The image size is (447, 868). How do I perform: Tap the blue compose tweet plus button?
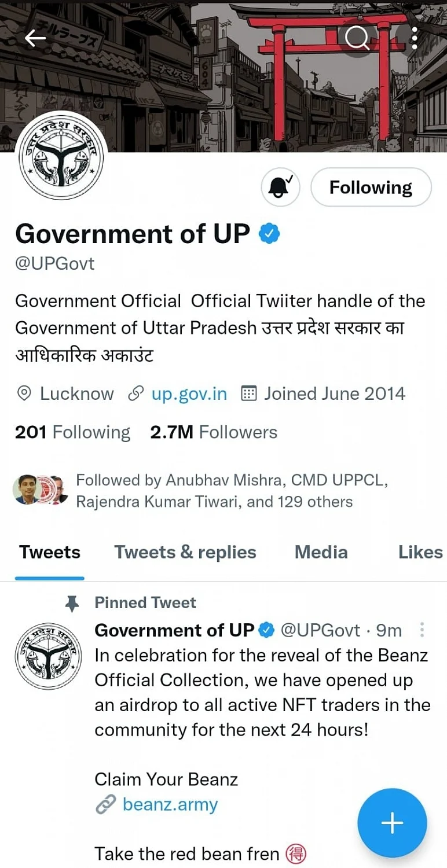pyautogui.click(x=392, y=822)
